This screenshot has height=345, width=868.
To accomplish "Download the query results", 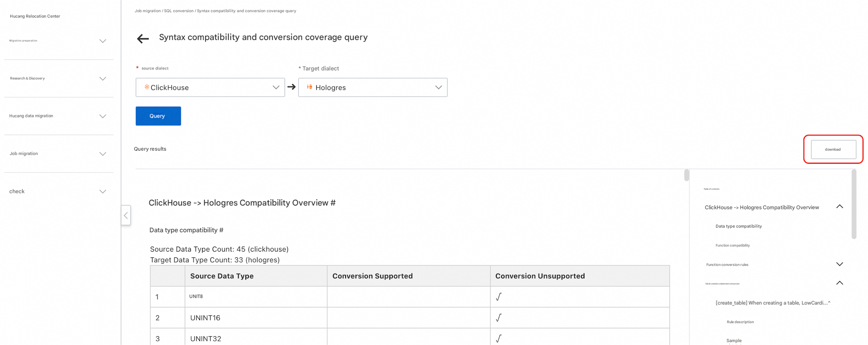I will tap(833, 149).
